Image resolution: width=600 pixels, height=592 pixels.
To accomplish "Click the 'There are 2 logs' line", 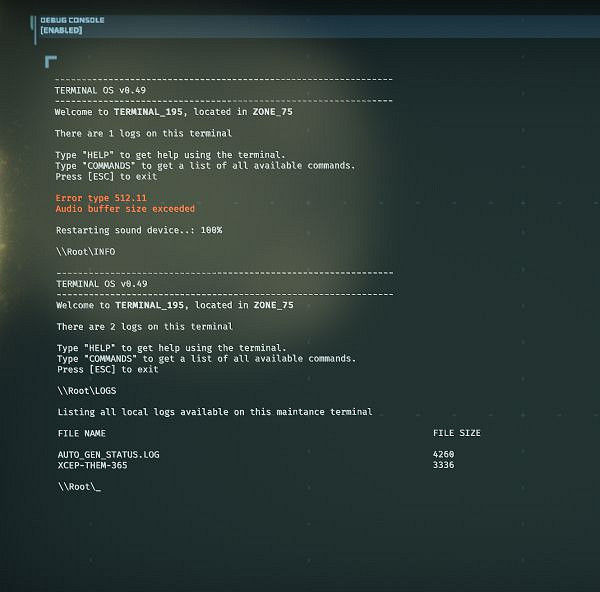I will [144, 326].
